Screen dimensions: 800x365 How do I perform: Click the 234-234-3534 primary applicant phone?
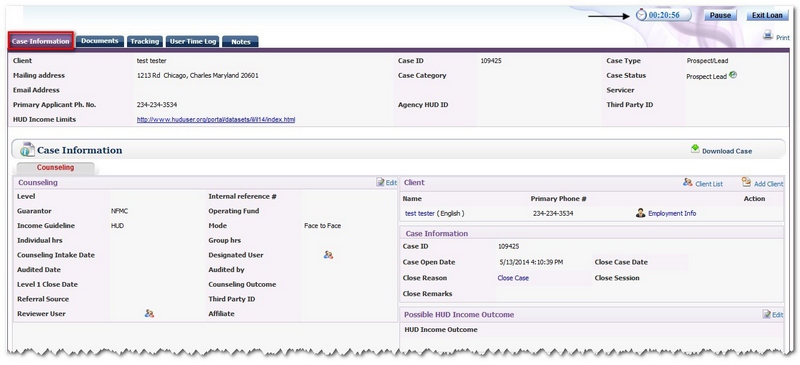pyautogui.click(x=157, y=105)
